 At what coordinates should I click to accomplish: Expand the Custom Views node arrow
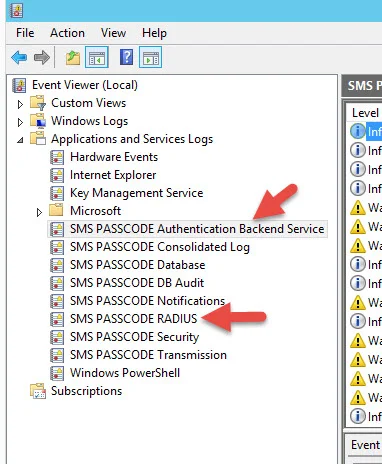coord(20,104)
